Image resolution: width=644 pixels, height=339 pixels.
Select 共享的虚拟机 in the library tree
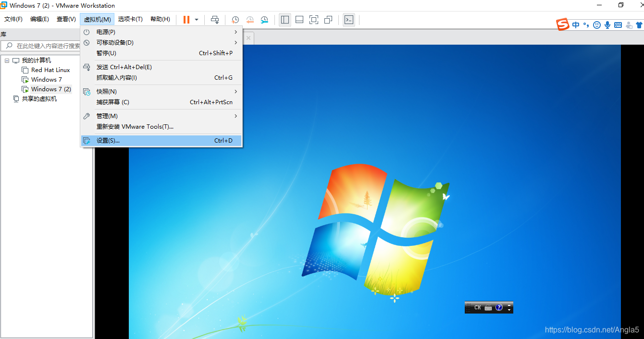tap(39, 99)
